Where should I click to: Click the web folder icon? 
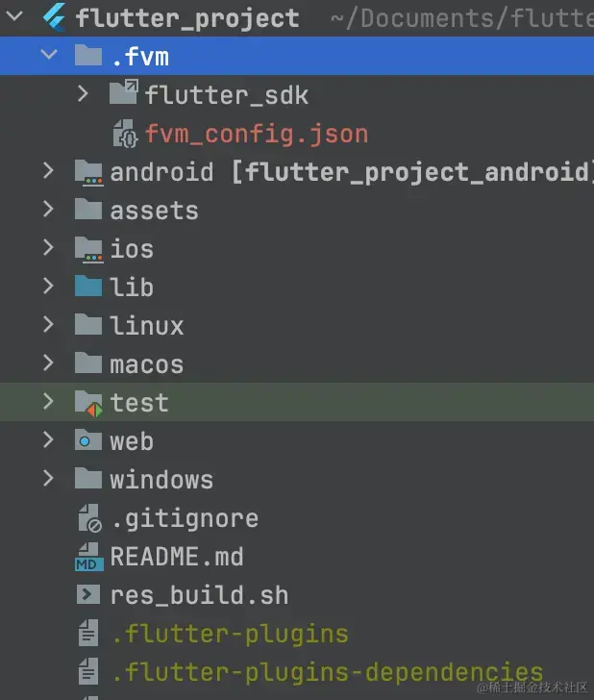88,439
